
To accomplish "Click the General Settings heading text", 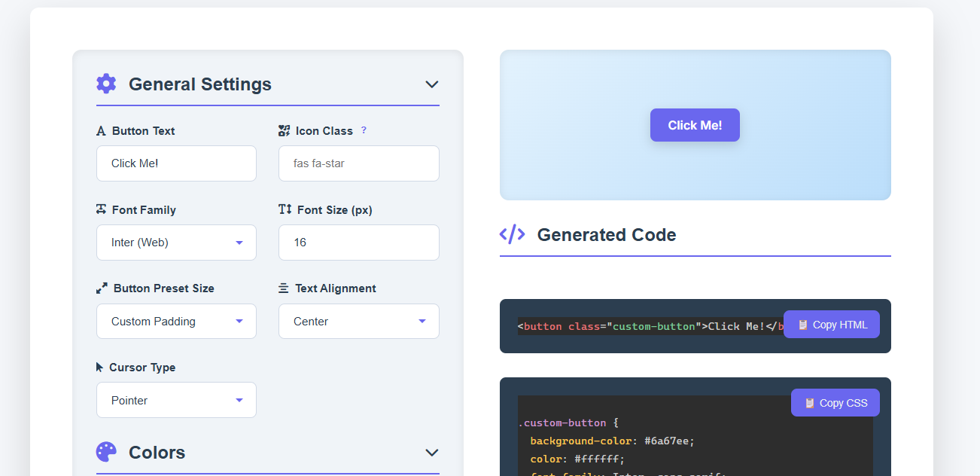I will coord(200,84).
